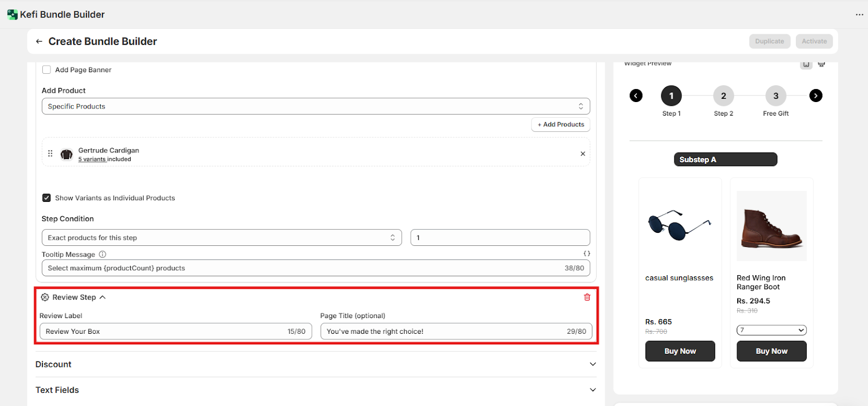This screenshot has height=406, width=868.
Task: Select the Free Gift step circle
Action: 775,96
